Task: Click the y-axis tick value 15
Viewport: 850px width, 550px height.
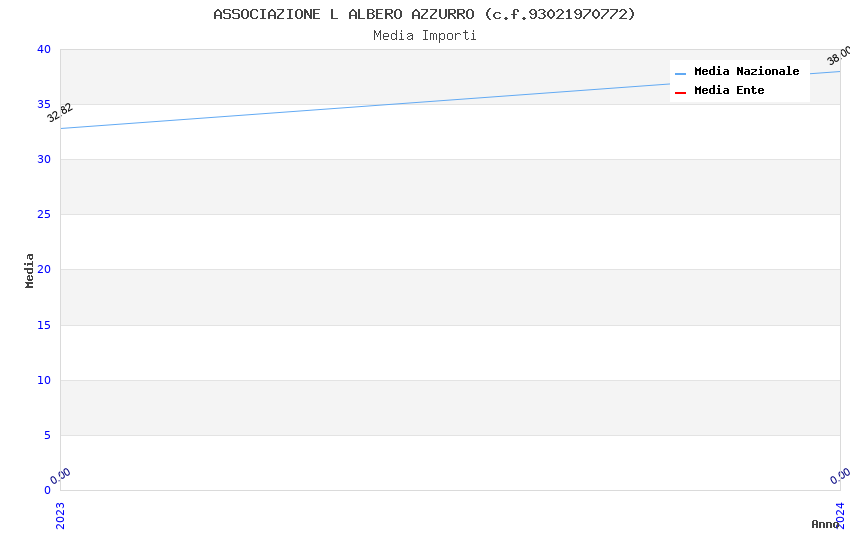Action: point(44,325)
